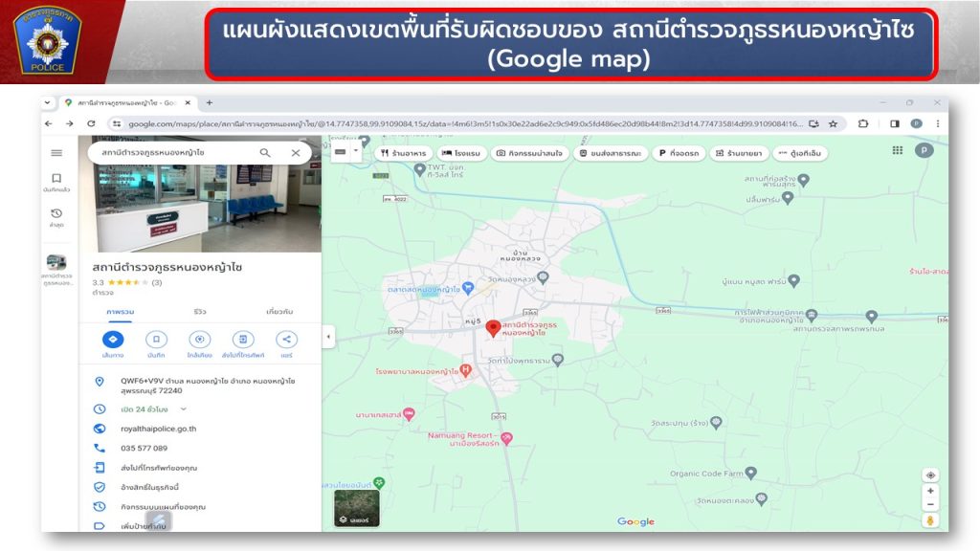The image size is (980, 551).
Task: Select the Restaurants filter chip
Action: 403,153
